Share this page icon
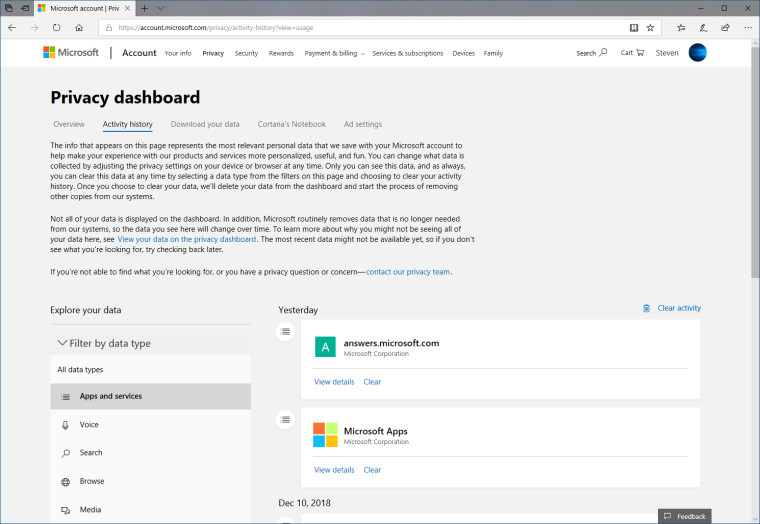 click(x=725, y=28)
